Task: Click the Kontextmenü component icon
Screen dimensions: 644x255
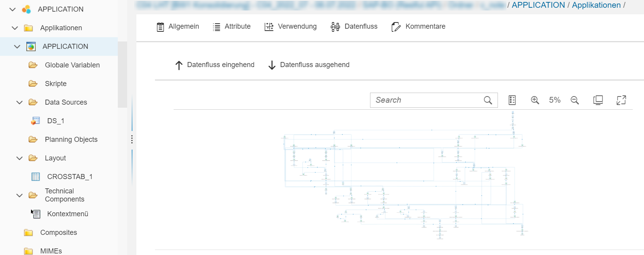Action: [35, 214]
